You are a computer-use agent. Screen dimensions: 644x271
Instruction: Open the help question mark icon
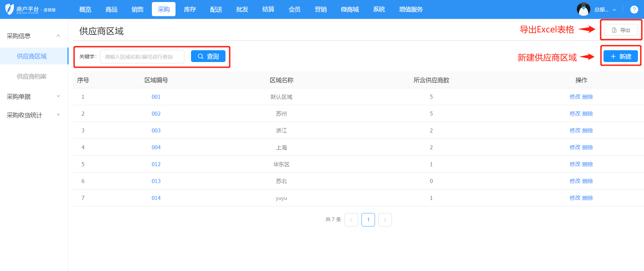[x=634, y=9]
